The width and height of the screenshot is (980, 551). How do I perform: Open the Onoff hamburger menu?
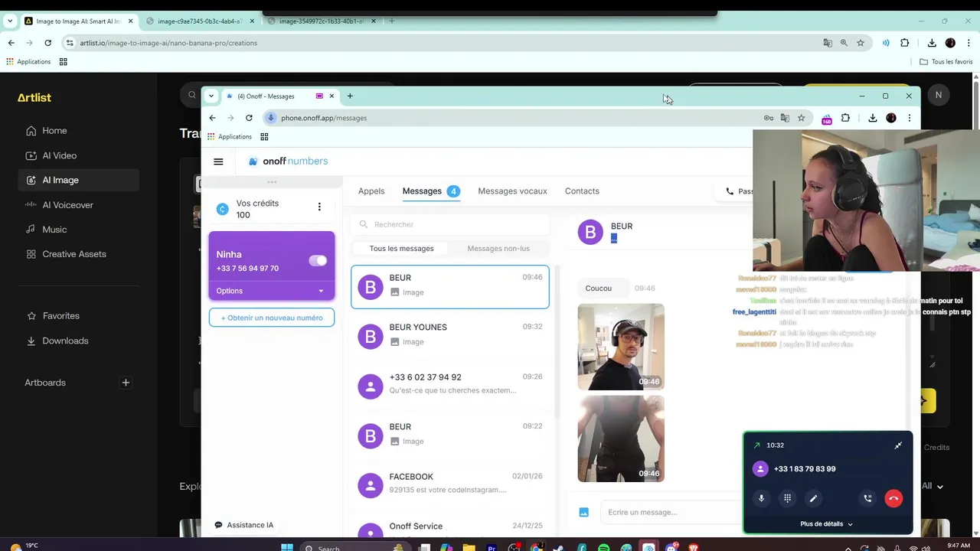click(218, 161)
